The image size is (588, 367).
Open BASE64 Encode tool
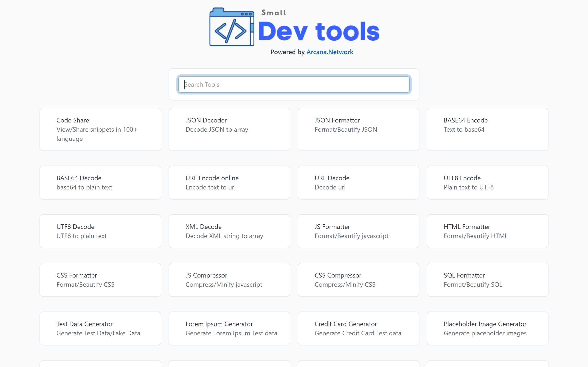pos(487,129)
